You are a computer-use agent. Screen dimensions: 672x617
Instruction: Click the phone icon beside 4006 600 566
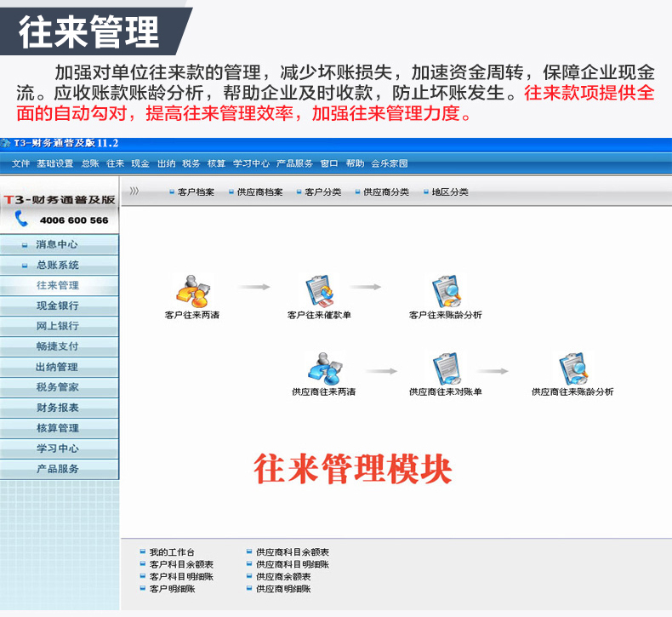pyautogui.click(x=21, y=219)
